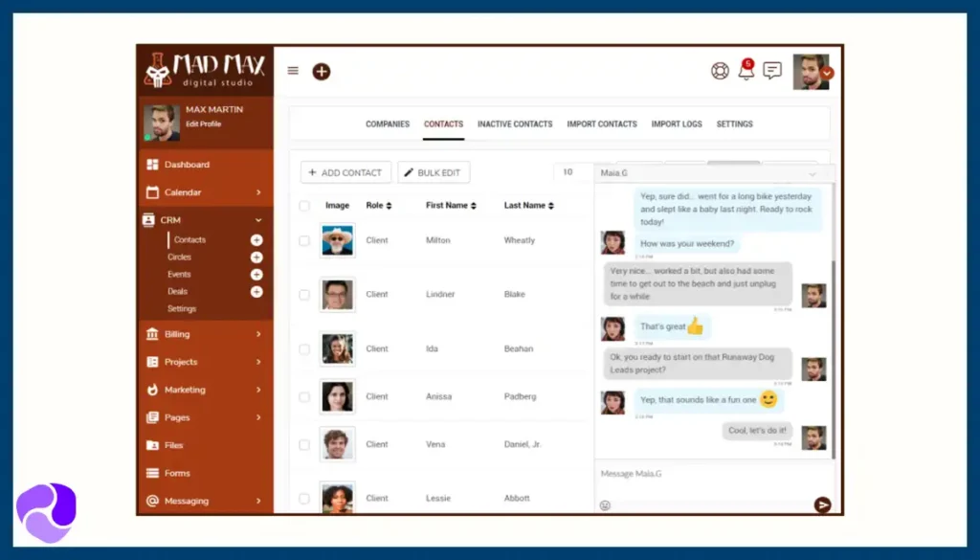980x560 pixels.
Task: Open the Maia.G chat header dropdown
Action: tap(812, 173)
